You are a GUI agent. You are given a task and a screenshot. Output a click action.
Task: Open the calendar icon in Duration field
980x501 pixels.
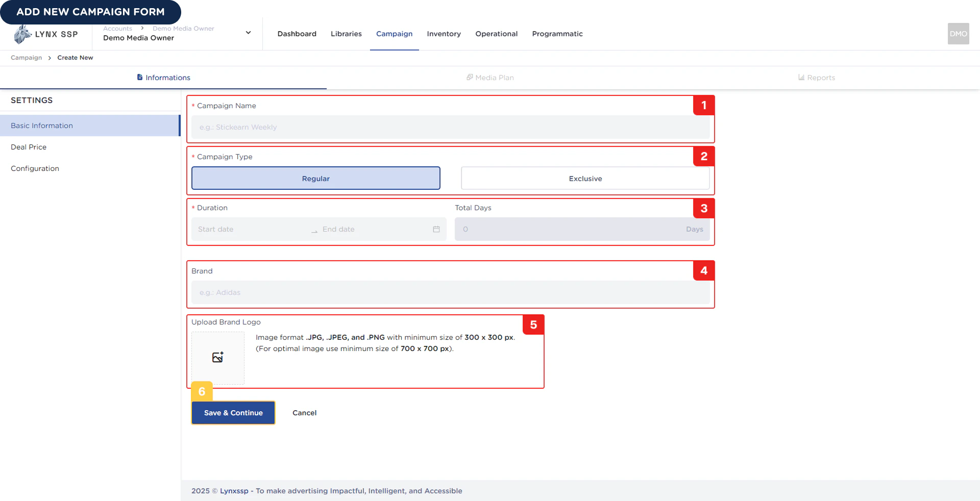click(436, 229)
